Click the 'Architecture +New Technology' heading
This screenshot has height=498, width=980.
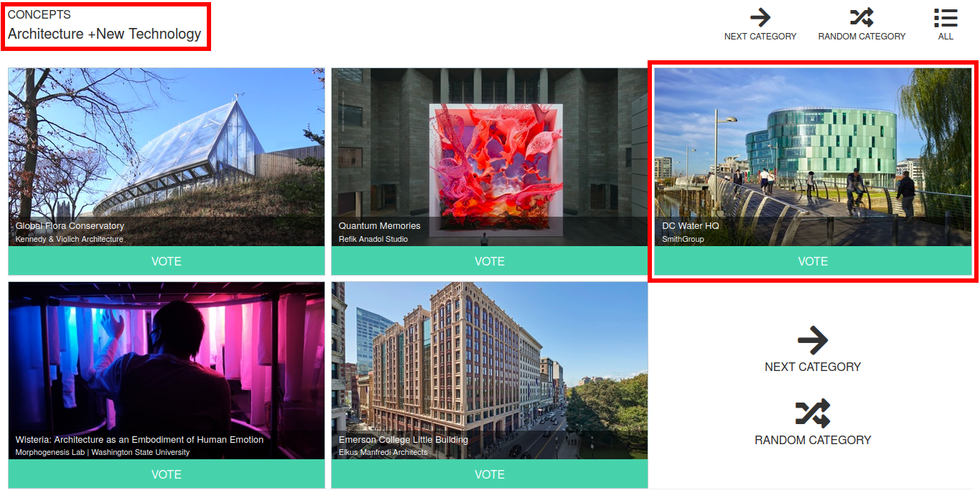pyautogui.click(x=105, y=34)
